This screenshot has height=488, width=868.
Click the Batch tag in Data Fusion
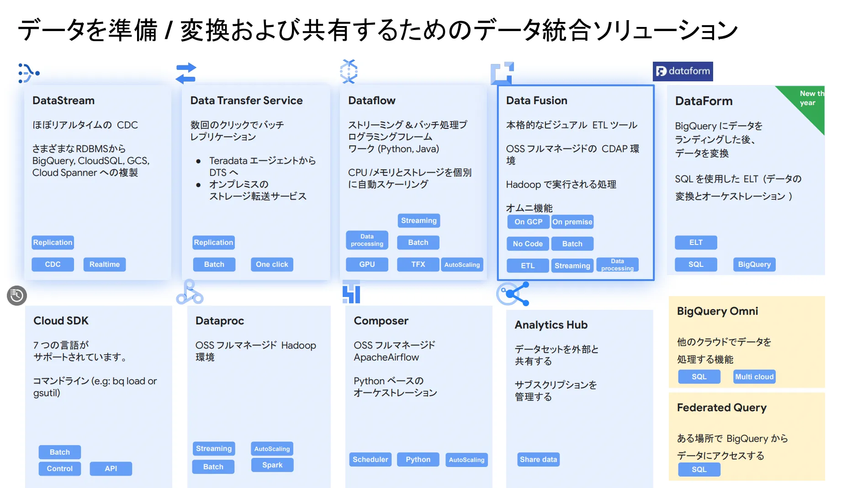pyautogui.click(x=572, y=244)
